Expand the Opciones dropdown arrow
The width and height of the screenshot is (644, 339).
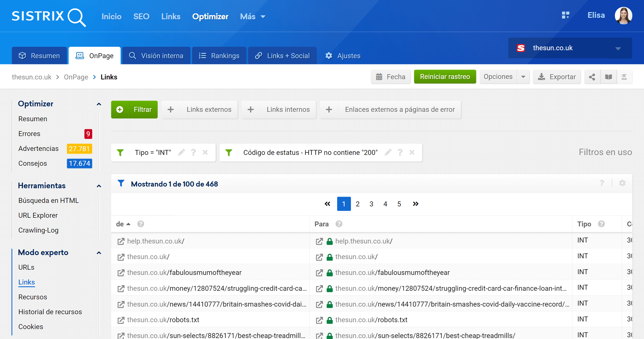coord(523,77)
